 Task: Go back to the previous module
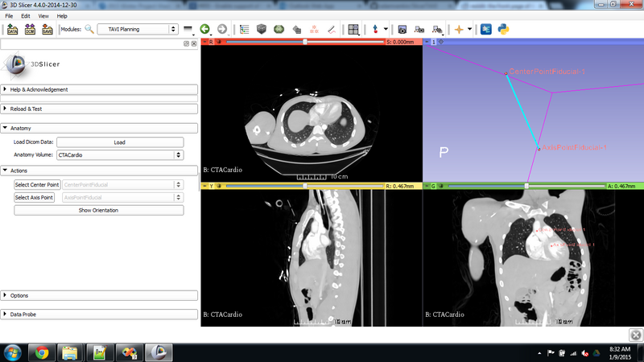(205, 29)
